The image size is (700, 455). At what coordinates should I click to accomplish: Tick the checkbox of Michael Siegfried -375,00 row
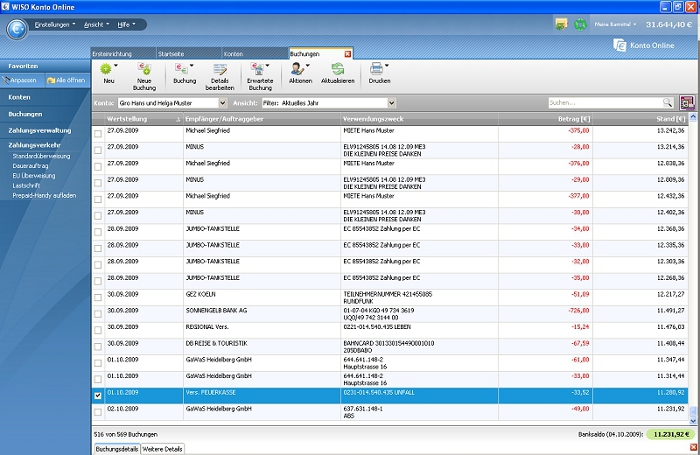(98, 134)
